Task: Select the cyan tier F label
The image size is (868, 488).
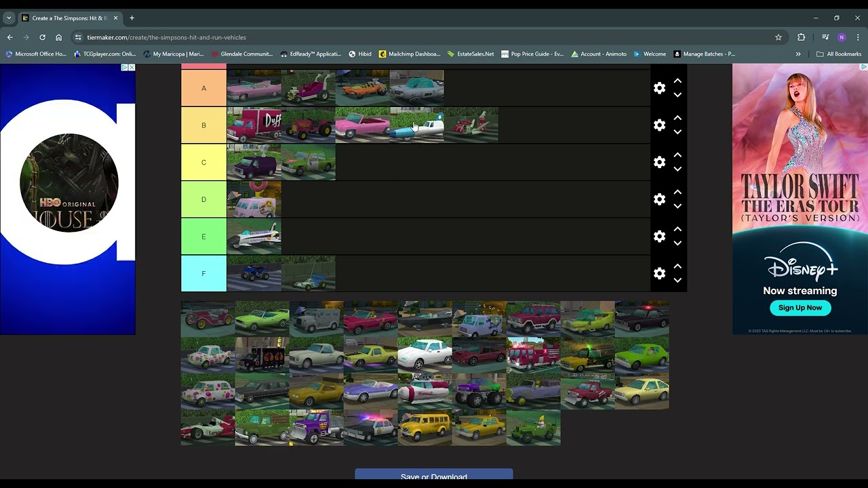Action: pyautogui.click(x=203, y=274)
